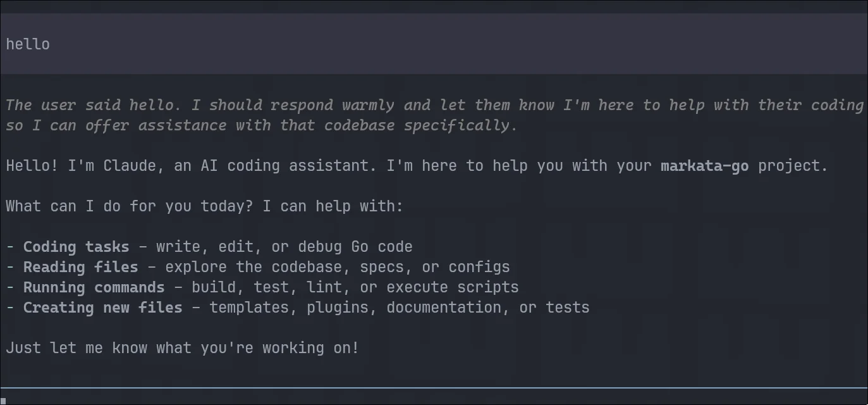
Task: Click the user's "hello" message text
Action: (28, 44)
